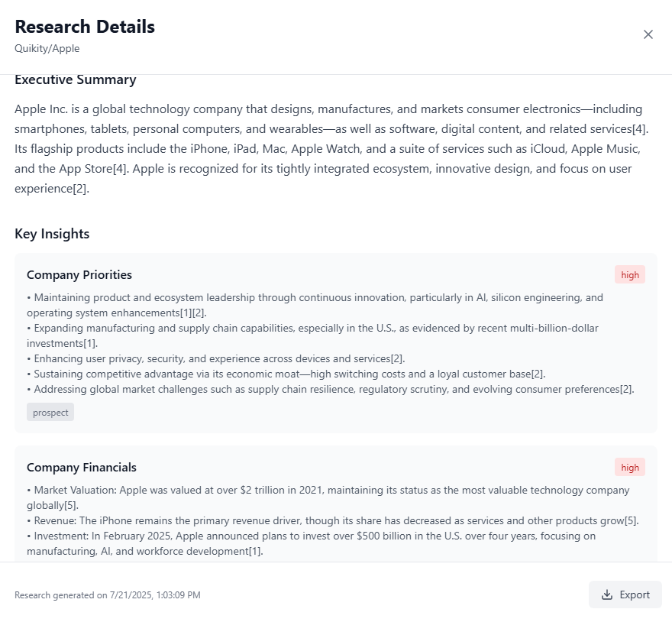The height and width of the screenshot is (622, 672).
Task: Click the prospect tag
Action: pos(50,412)
